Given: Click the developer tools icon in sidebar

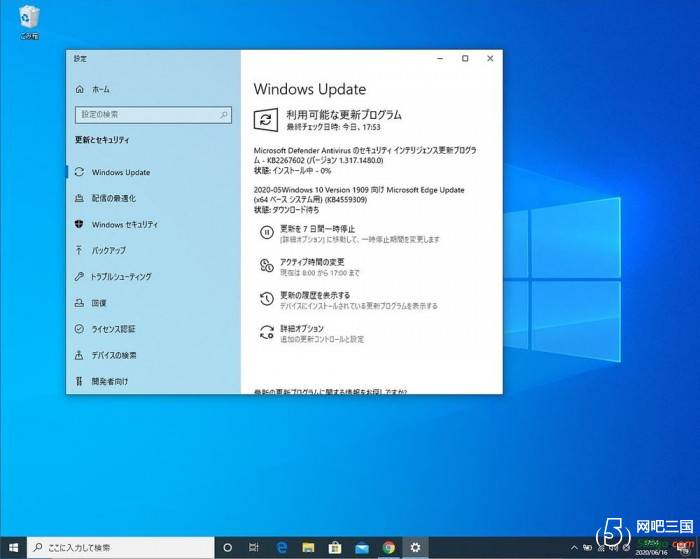Looking at the screenshot, I should click(79, 381).
